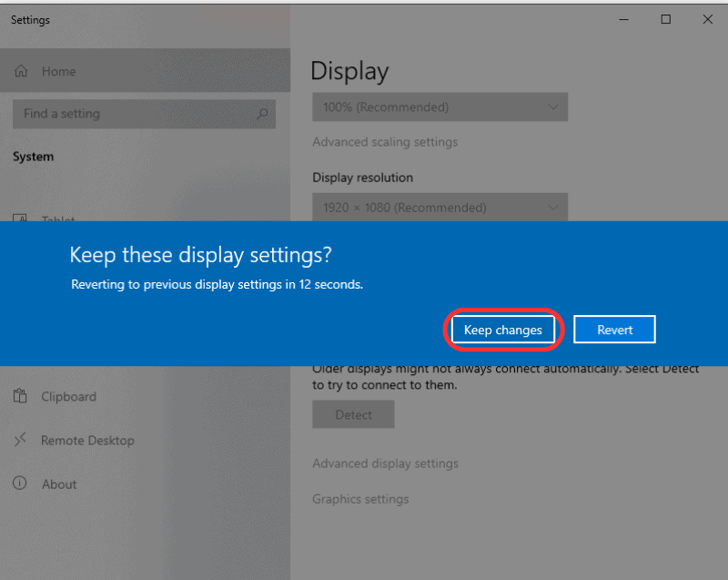This screenshot has width=728, height=580.
Task: Close the Settings window
Action: pos(707,19)
